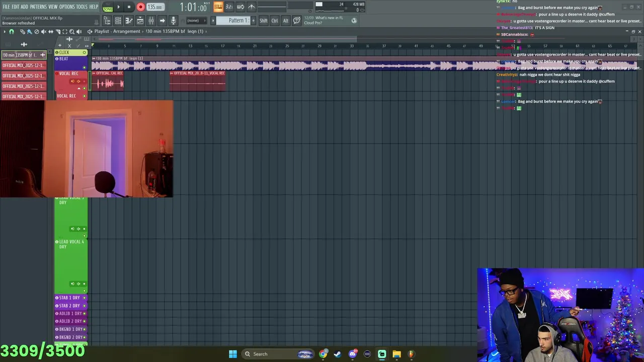Select the playlist Delete tool
This screenshot has width=644, height=362.
point(36,32)
